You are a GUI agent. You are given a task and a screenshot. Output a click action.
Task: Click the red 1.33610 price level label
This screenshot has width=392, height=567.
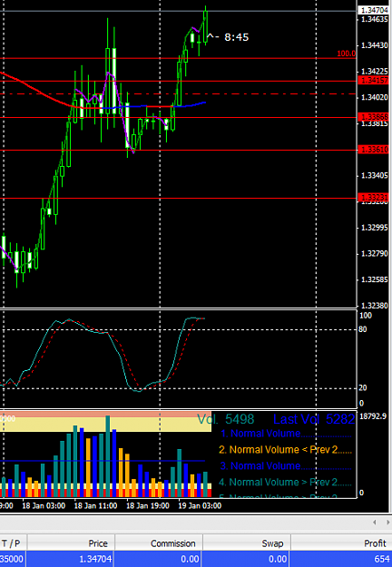pos(373,150)
